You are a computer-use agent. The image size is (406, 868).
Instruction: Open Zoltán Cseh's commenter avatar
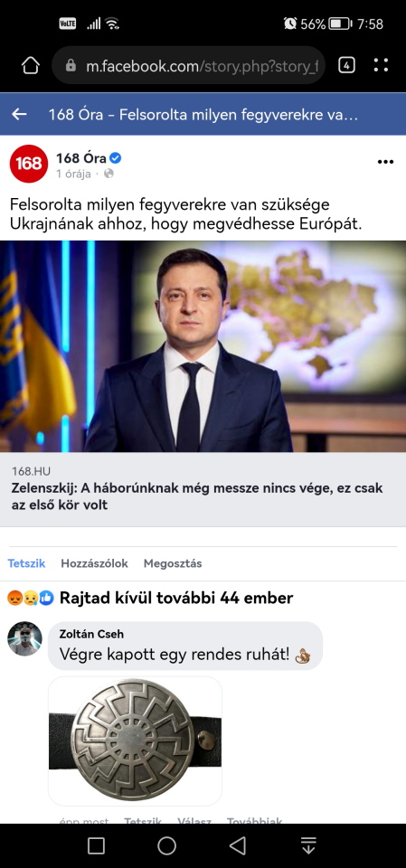click(24, 639)
